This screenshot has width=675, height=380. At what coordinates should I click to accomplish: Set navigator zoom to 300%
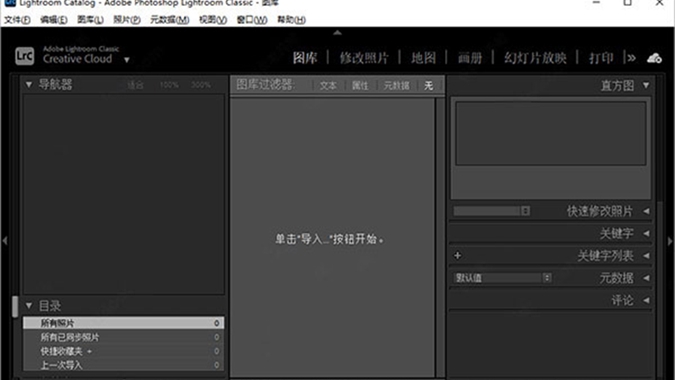(x=201, y=85)
